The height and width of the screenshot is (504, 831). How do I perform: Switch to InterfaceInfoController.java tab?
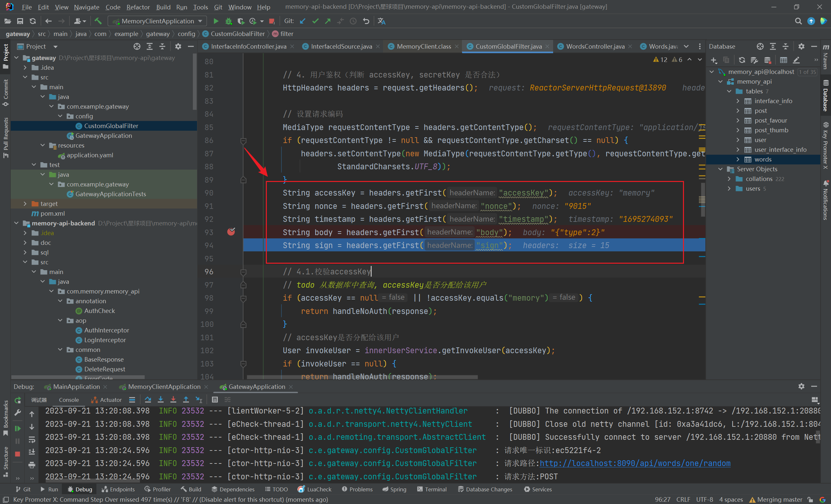click(x=249, y=46)
